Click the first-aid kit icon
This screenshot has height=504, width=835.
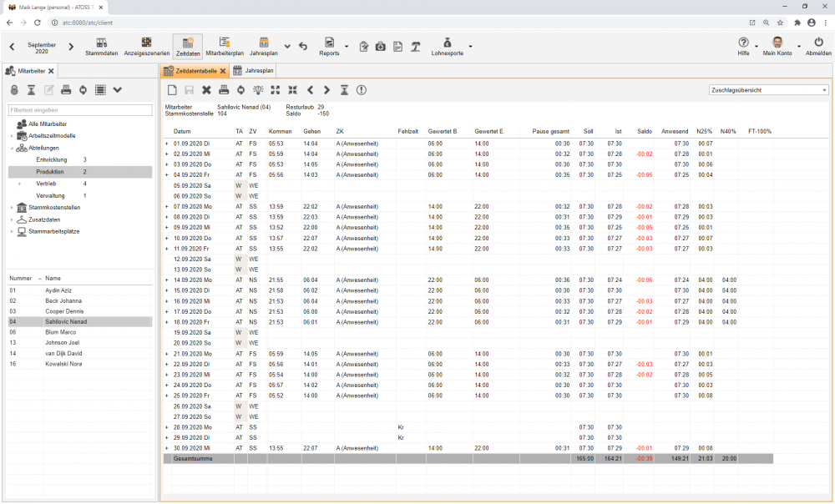pos(380,47)
